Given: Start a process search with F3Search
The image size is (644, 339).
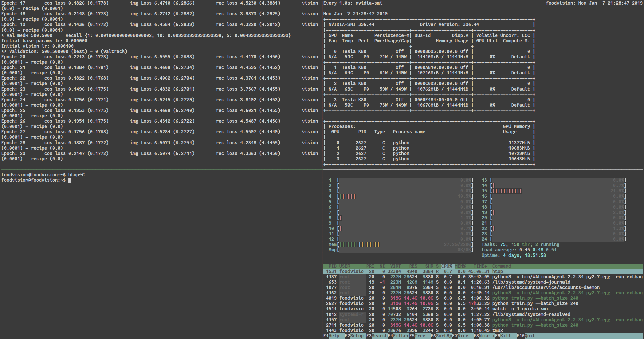Looking at the screenshot, I should [377, 336].
